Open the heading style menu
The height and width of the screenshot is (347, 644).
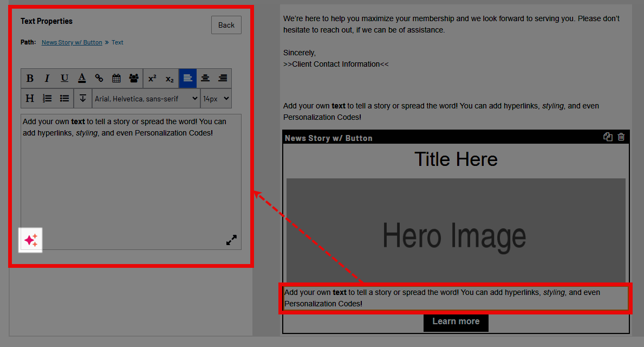[x=30, y=98]
